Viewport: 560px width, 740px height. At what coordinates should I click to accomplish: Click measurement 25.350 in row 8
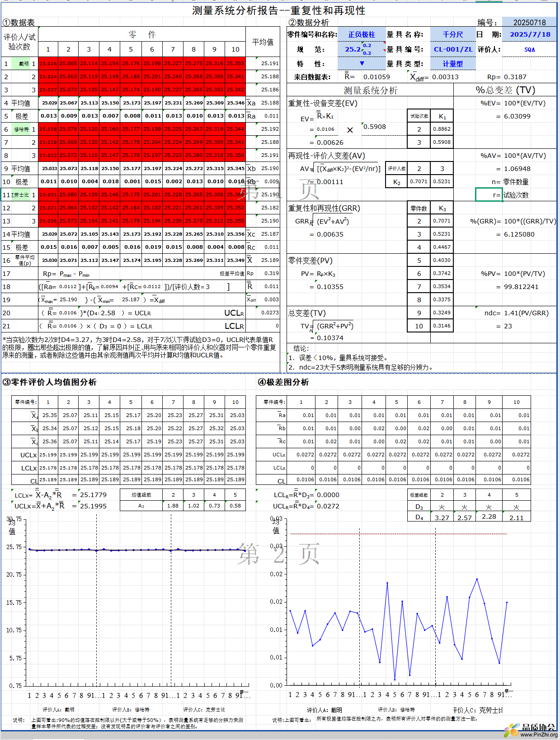click(x=235, y=155)
